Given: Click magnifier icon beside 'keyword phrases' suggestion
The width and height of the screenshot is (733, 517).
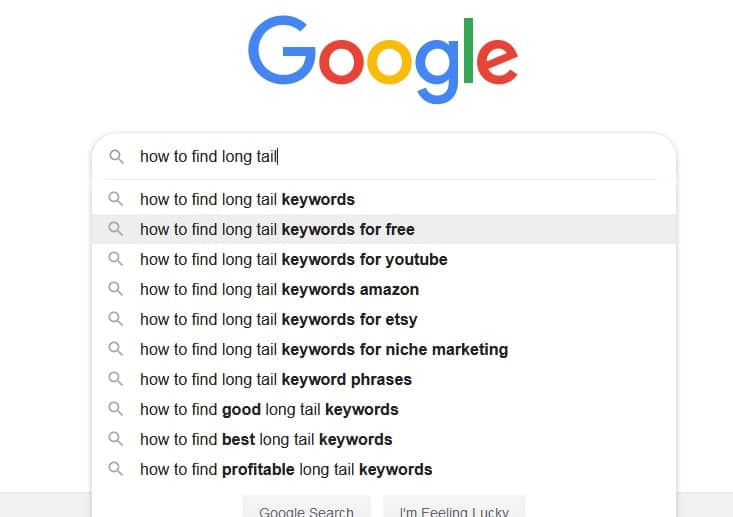Looking at the screenshot, I should point(116,379).
